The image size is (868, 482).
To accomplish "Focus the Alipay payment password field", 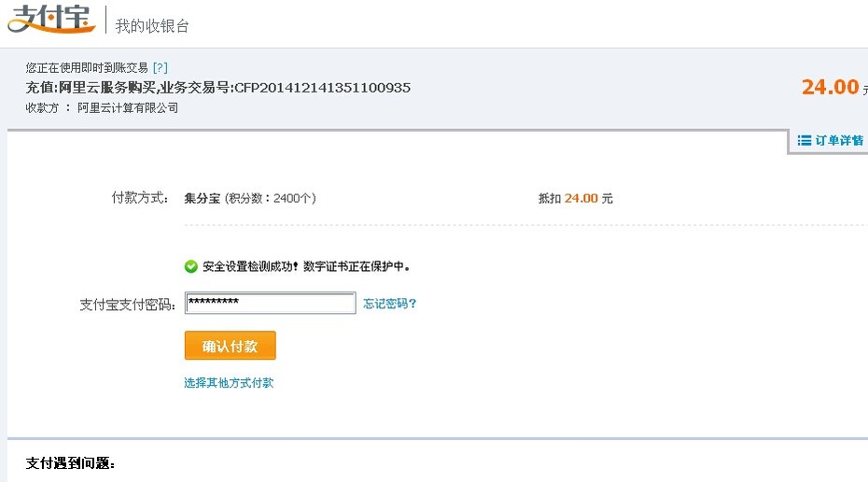I will coord(270,303).
